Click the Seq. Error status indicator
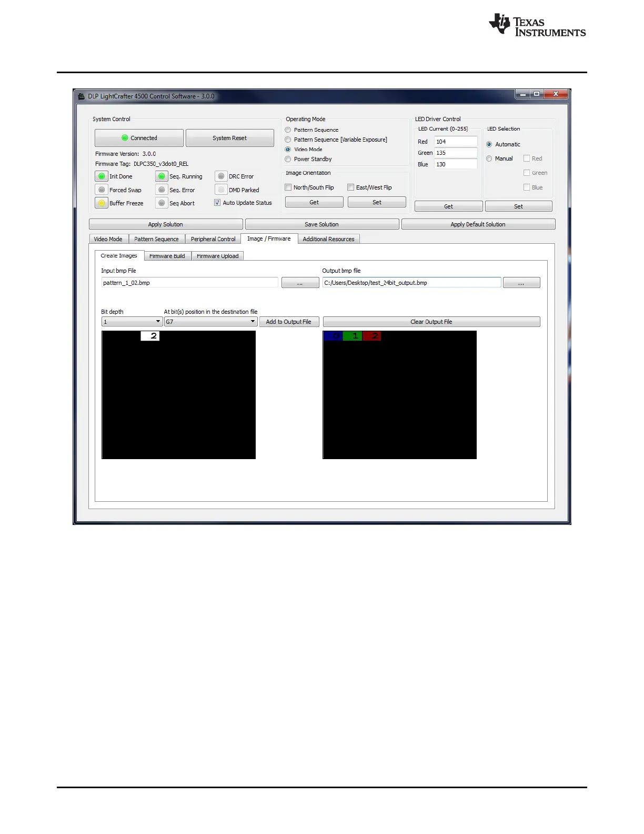Screen dimensions: 644x834 (x=162, y=190)
